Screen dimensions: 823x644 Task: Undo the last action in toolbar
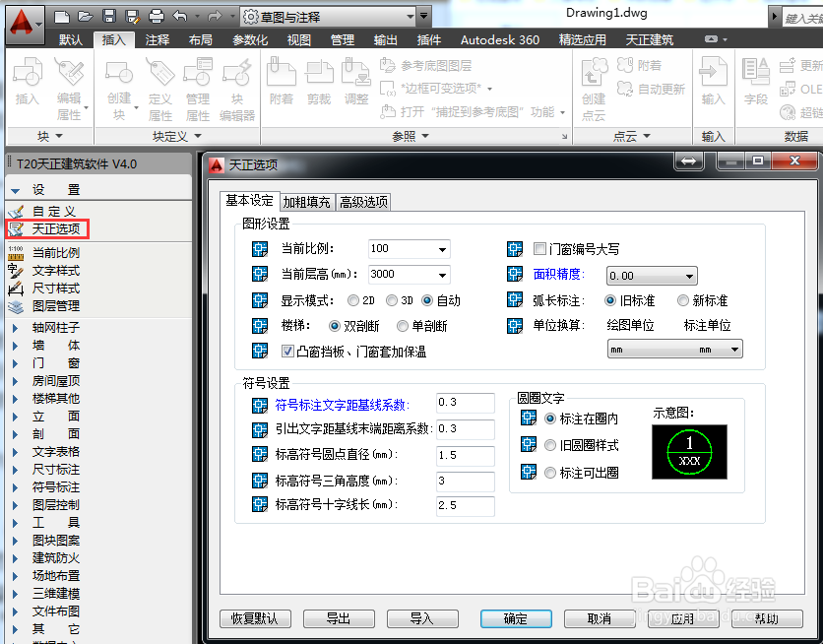click(180, 17)
